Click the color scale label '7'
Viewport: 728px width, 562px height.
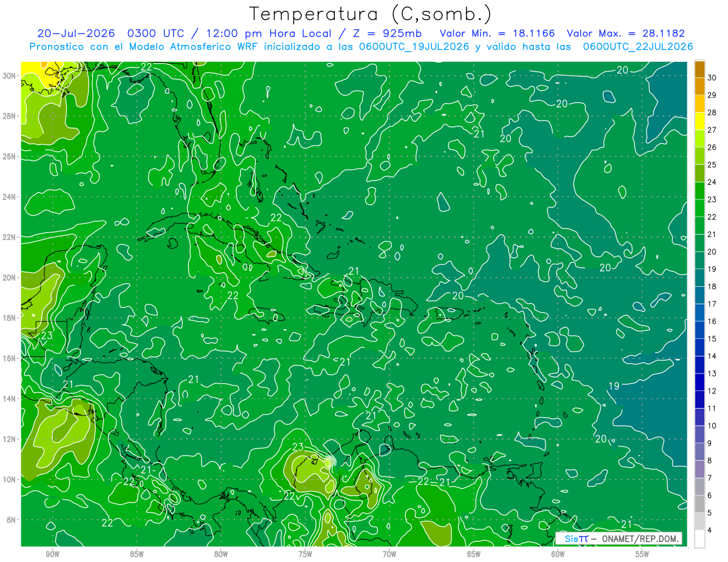[710, 478]
